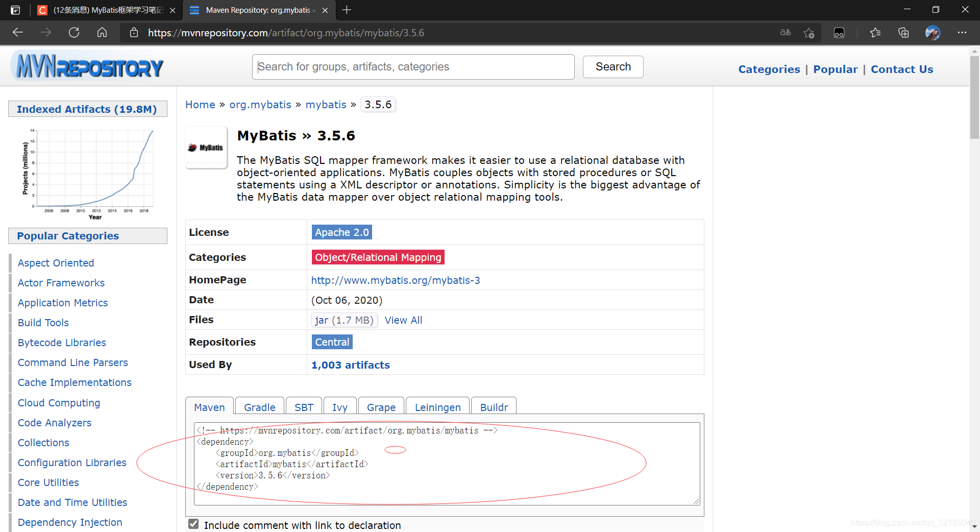Reload the current page
Image resolution: width=980 pixels, height=532 pixels.
[74, 33]
